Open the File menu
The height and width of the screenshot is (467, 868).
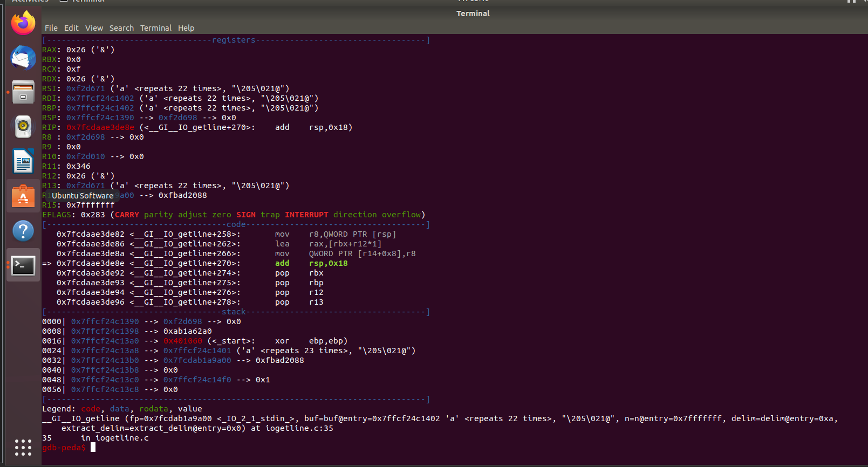51,28
